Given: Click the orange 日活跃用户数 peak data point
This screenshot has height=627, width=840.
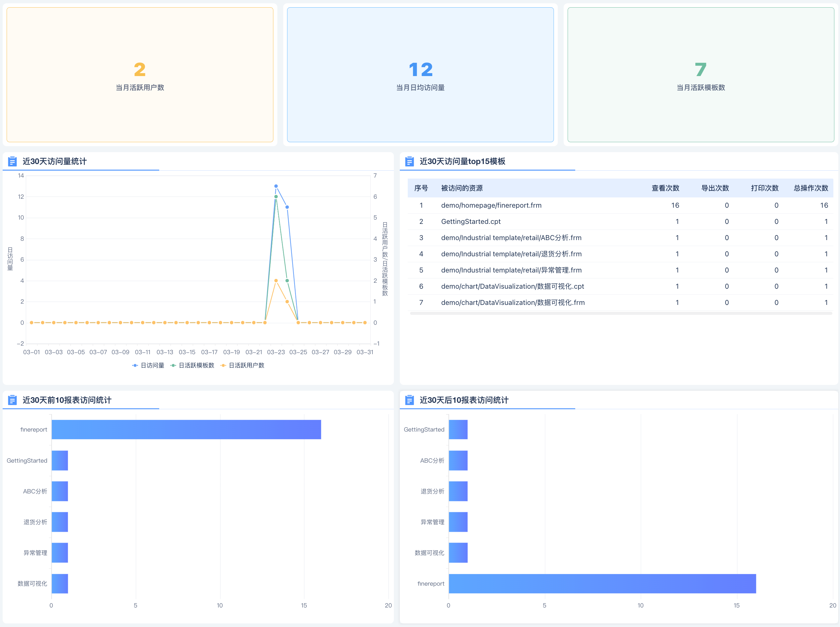Looking at the screenshot, I should coord(276,281).
